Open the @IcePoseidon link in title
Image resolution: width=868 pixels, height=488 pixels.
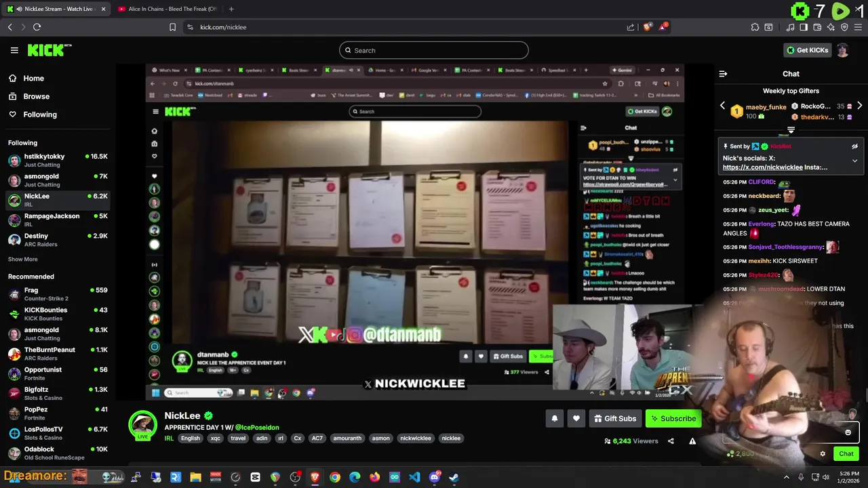[x=257, y=428]
